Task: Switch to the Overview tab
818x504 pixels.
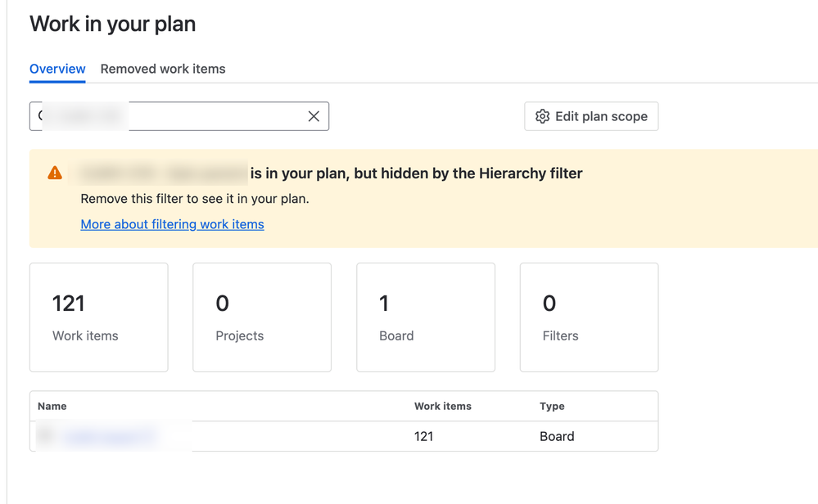Action: point(57,69)
